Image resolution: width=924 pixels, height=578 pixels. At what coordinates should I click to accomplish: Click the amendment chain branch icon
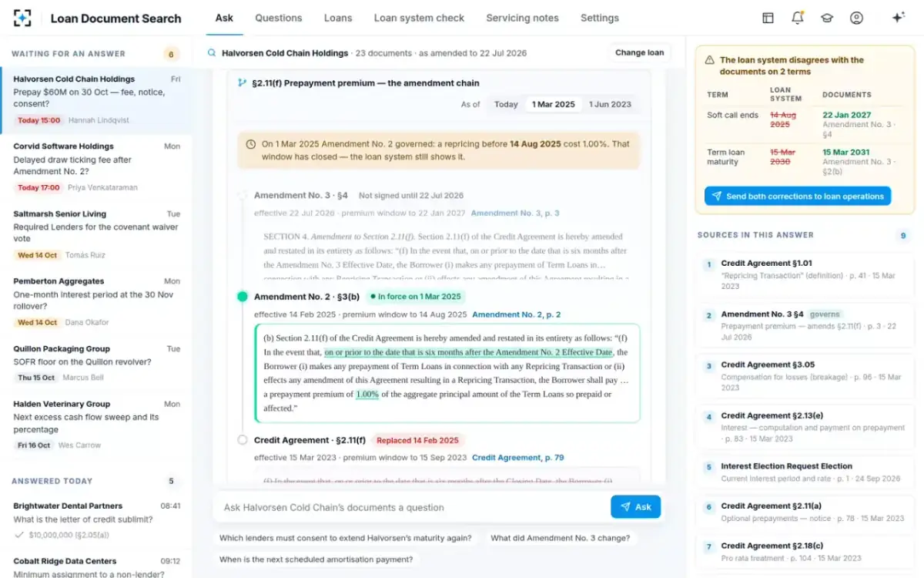click(243, 82)
